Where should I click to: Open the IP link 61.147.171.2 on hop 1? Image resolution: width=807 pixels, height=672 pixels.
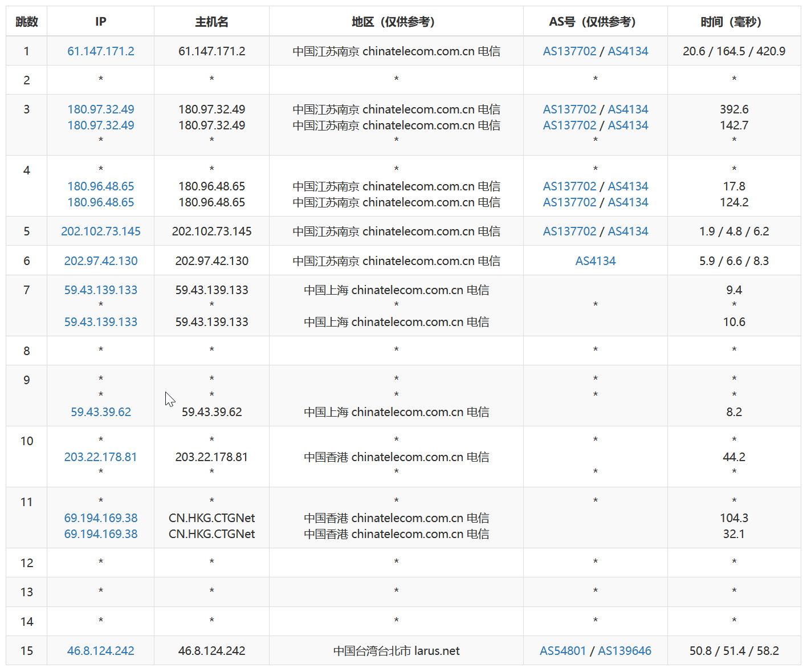100,51
